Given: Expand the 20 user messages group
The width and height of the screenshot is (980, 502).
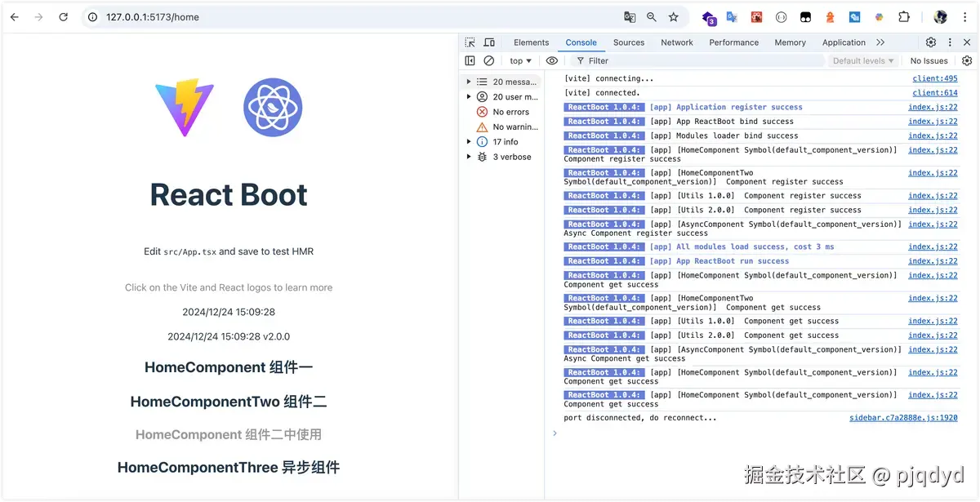Looking at the screenshot, I should (x=469, y=97).
